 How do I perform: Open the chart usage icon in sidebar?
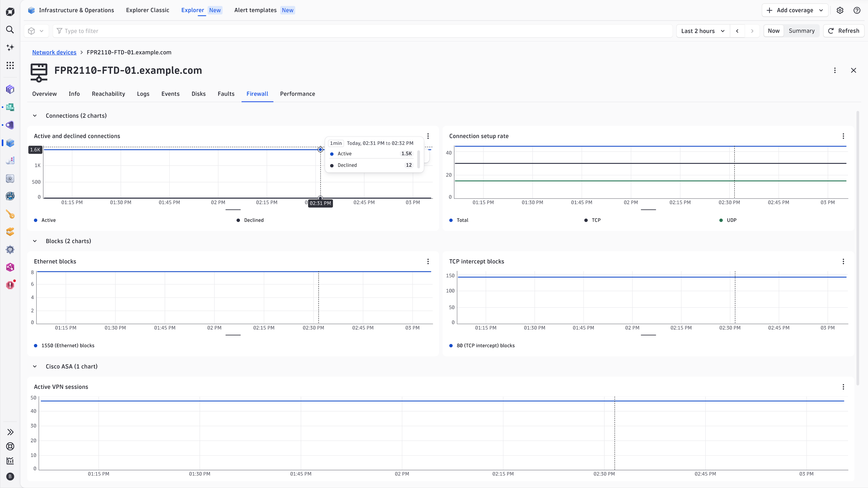point(10,461)
